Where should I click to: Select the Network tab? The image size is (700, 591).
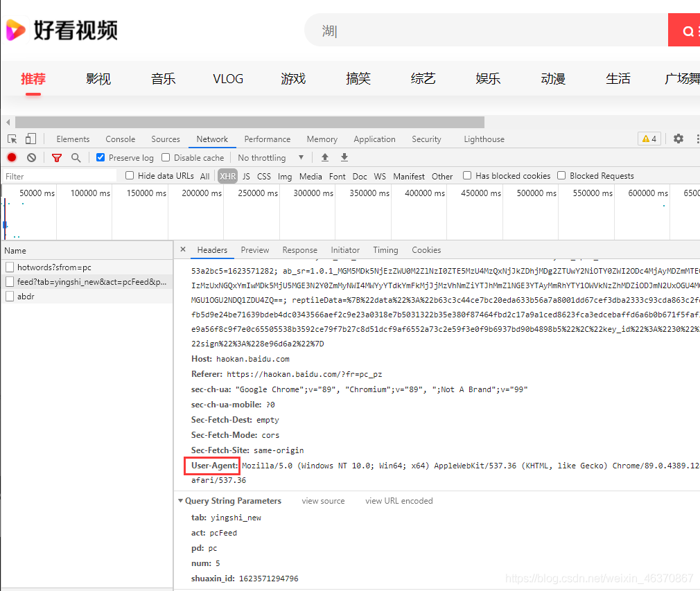(212, 139)
